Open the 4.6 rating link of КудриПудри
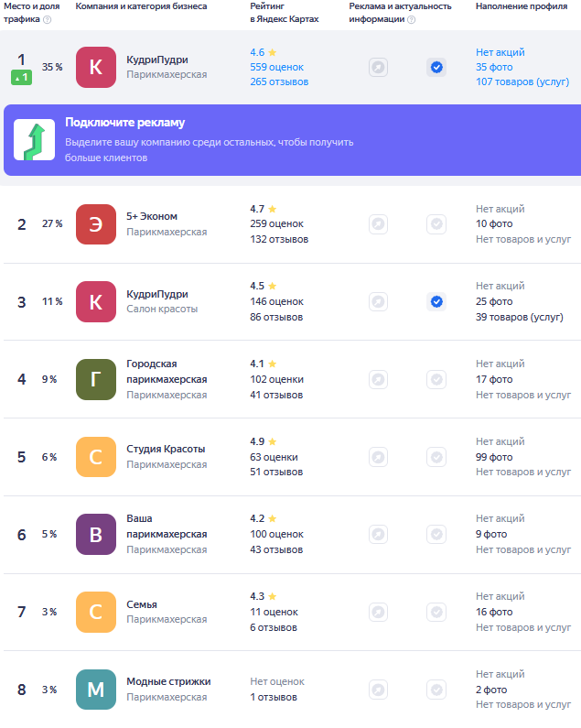This screenshot has height=728, width=581. coord(264,52)
